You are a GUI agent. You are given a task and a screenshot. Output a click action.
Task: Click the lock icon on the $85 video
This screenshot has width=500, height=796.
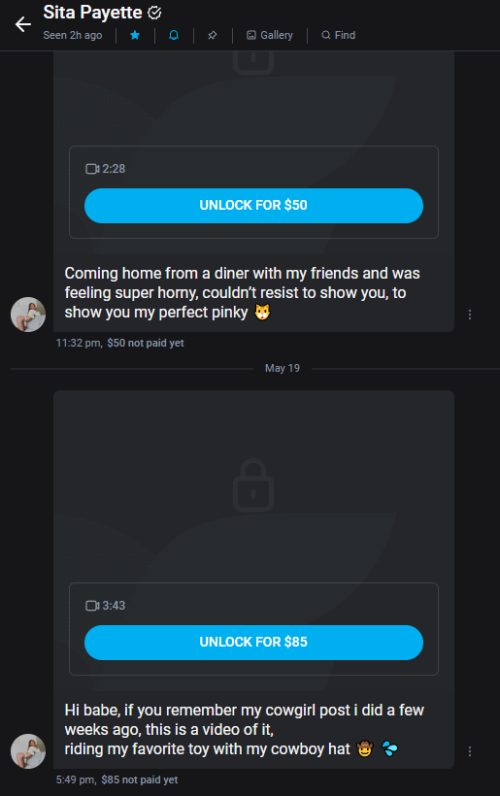coord(253,485)
